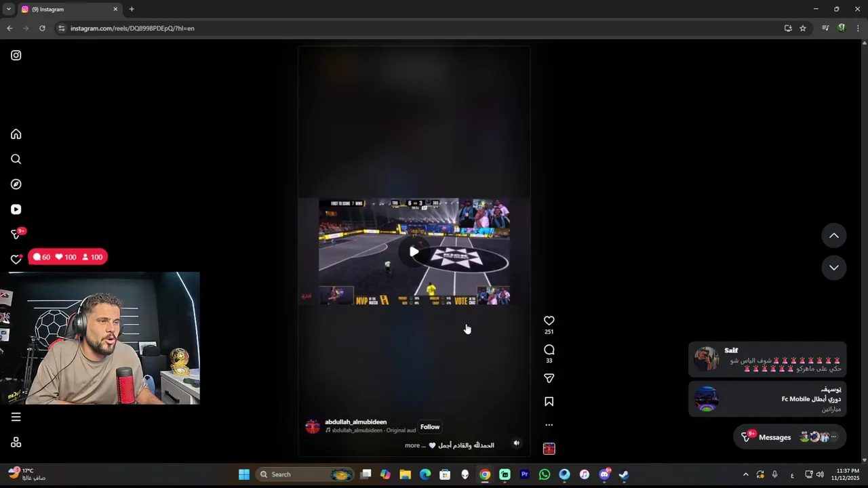Go to previous reel with up chevron
This screenshot has width=868, height=488.
[834, 236]
